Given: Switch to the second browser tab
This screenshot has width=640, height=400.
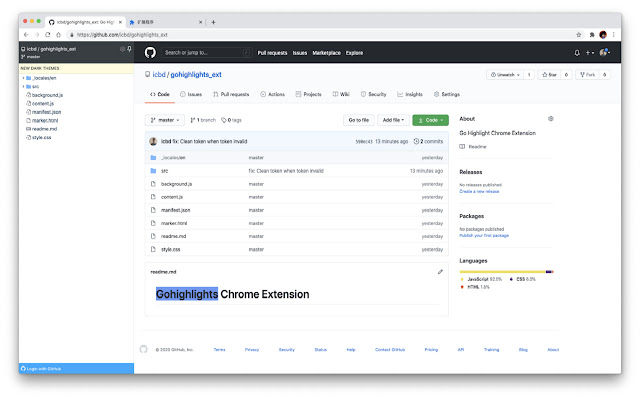Looking at the screenshot, I should [x=165, y=22].
